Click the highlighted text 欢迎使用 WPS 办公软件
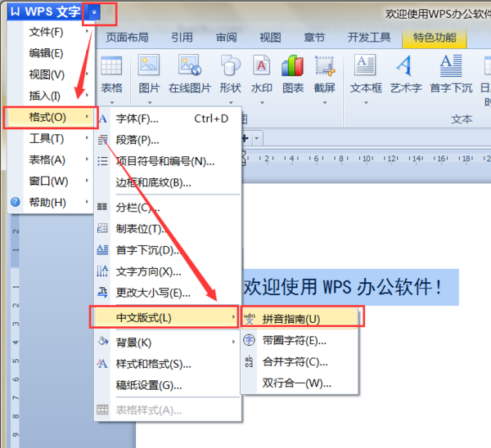Viewport: 491px width, 448px height. tap(342, 287)
